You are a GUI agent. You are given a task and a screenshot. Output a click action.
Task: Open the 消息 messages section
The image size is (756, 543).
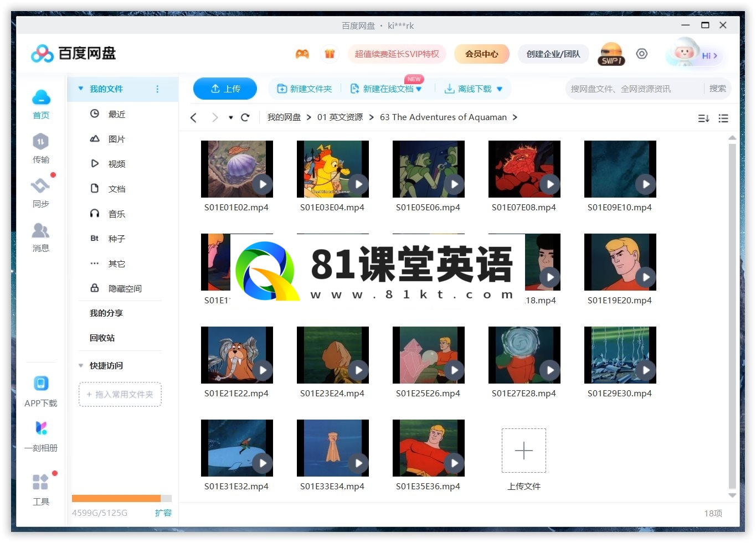point(41,237)
